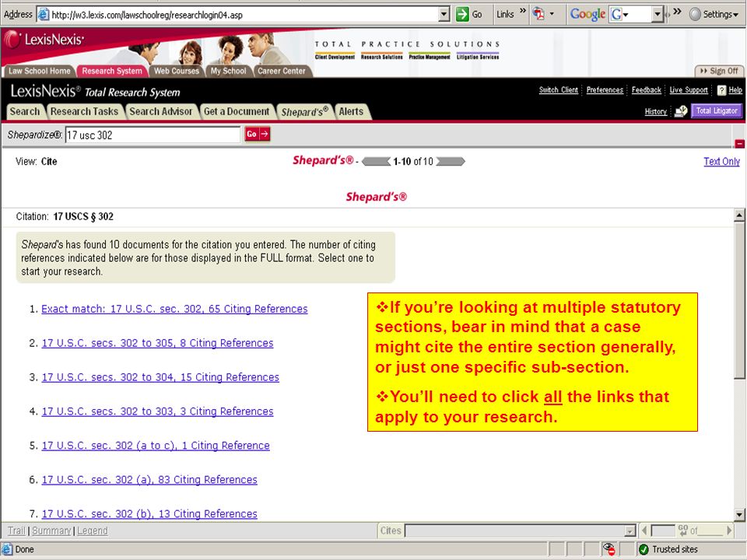Click the Sign Off button
This screenshot has width=747, height=560.
719,71
